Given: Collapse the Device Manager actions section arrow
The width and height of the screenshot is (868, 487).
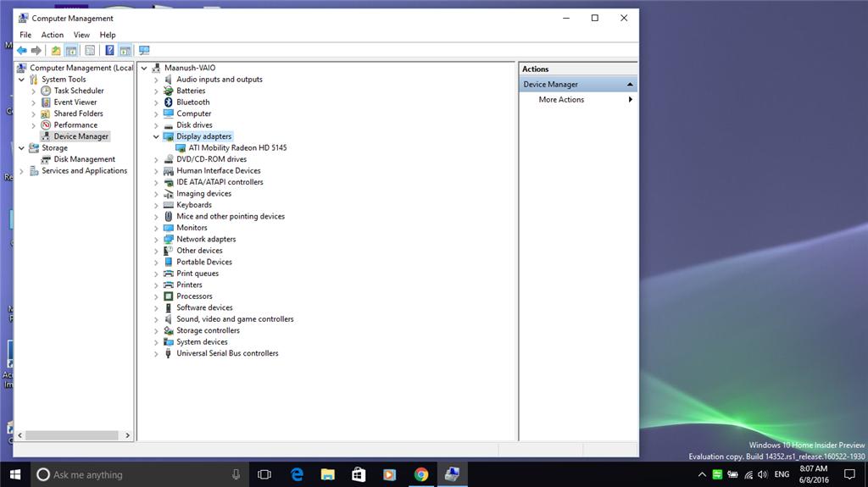Looking at the screenshot, I should pos(630,84).
